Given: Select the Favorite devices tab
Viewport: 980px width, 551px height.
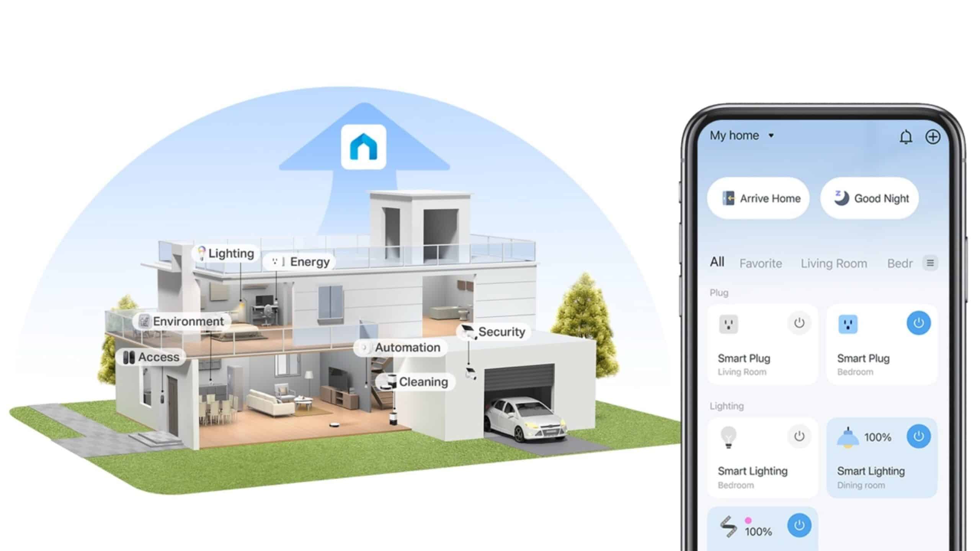Looking at the screenshot, I should (760, 263).
